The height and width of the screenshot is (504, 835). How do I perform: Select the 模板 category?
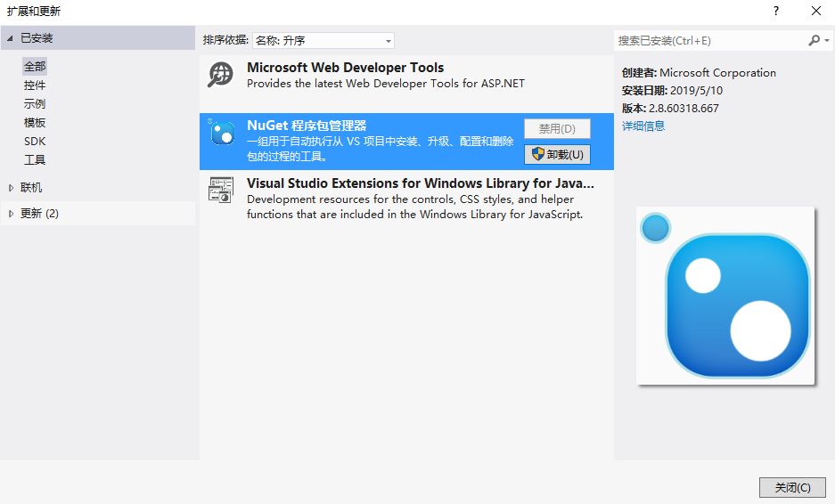pos(35,122)
